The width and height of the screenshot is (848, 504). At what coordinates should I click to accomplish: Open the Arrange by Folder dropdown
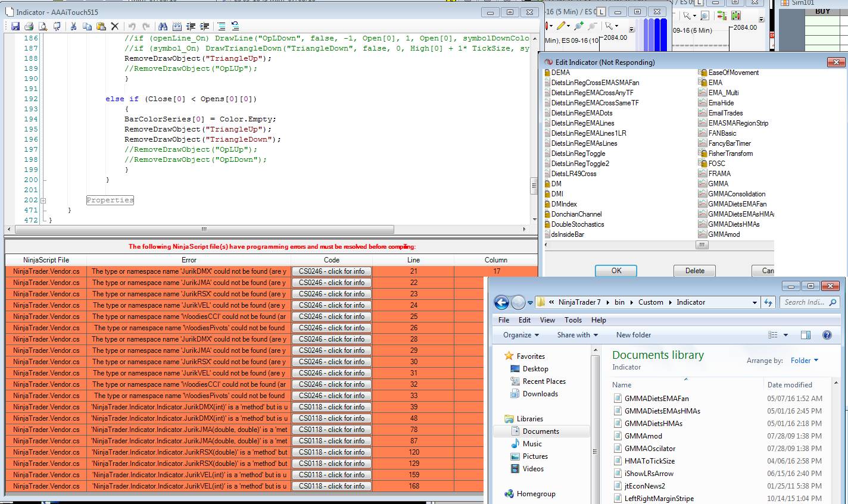tap(804, 361)
